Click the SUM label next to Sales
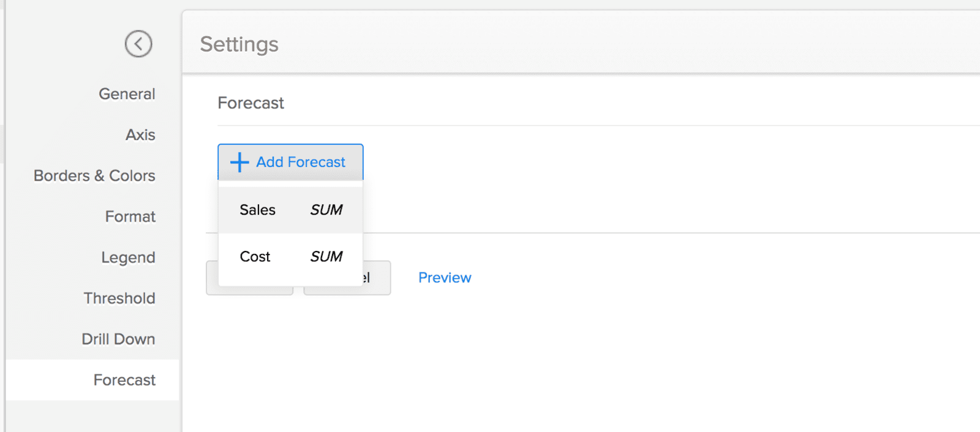 (x=326, y=209)
